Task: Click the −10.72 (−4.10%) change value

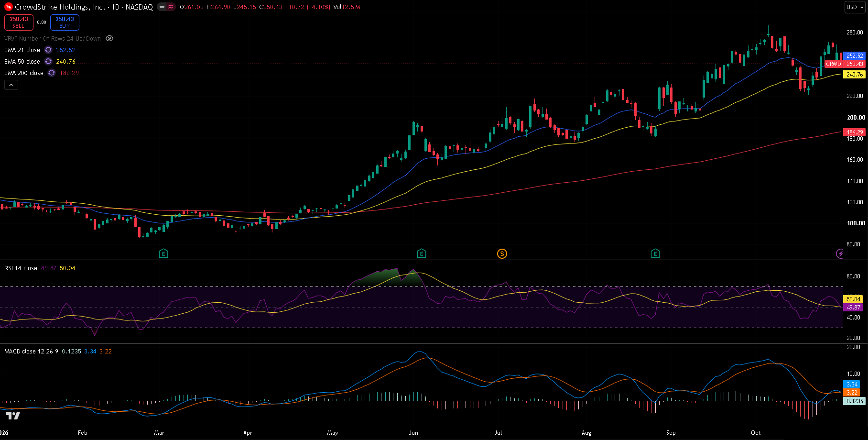Action: pyautogui.click(x=308, y=7)
